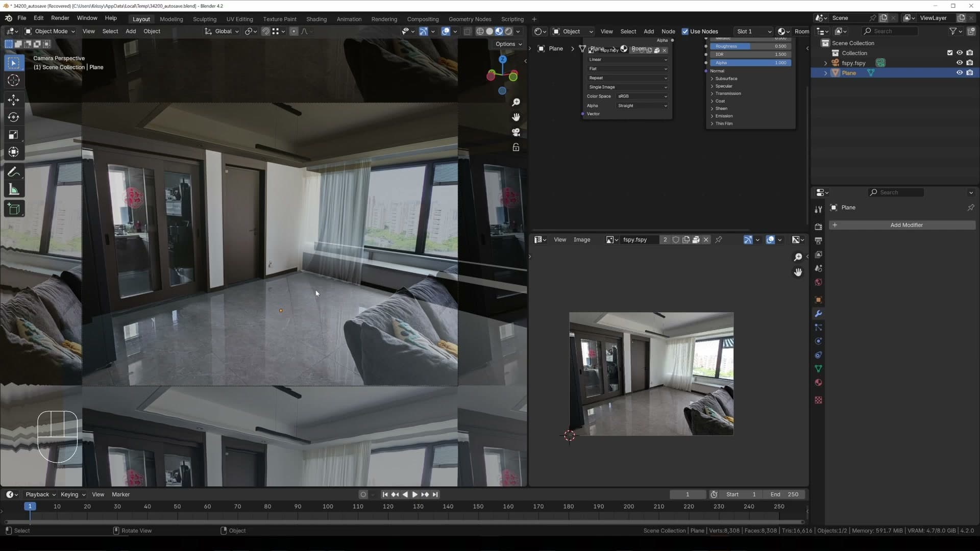Hide the Plane object in viewport
Viewport: 980px width, 551px height.
pyautogui.click(x=960, y=73)
